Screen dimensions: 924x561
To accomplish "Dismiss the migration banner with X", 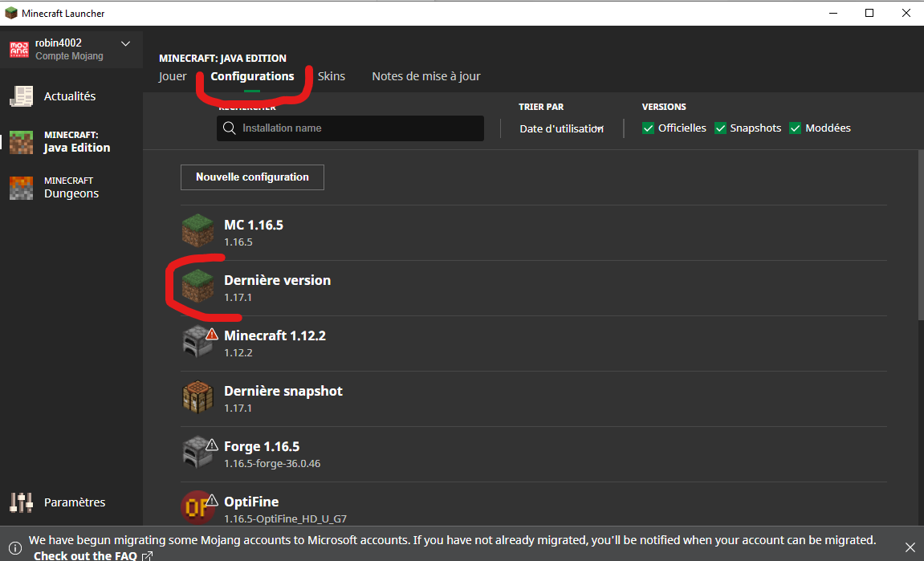I will pos(910,548).
